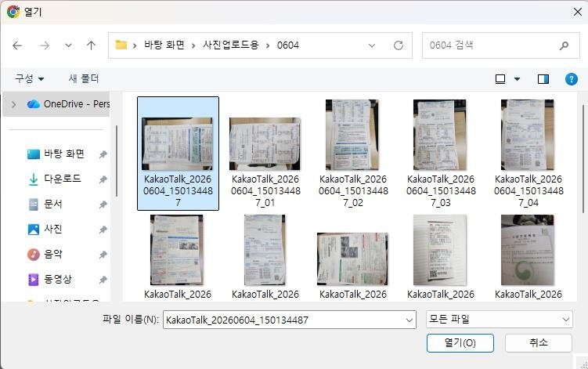Screen dimensions: 588x369
Task: Expand the 모든 파일 file type dropdown
Action: point(499,320)
